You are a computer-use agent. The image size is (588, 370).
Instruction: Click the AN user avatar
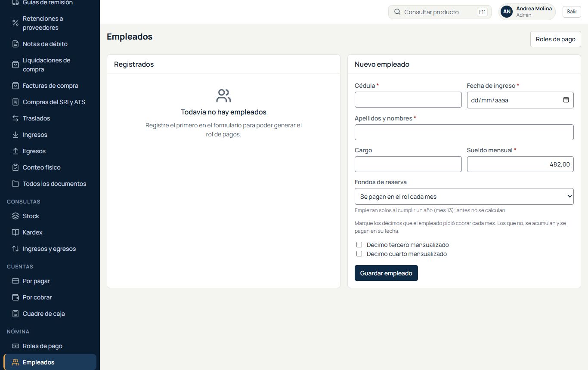coord(507,12)
